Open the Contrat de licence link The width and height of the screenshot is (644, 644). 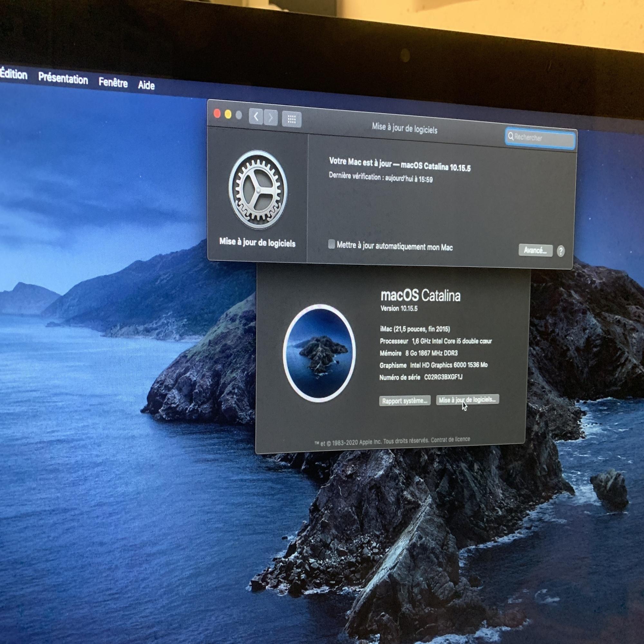point(450,440)
